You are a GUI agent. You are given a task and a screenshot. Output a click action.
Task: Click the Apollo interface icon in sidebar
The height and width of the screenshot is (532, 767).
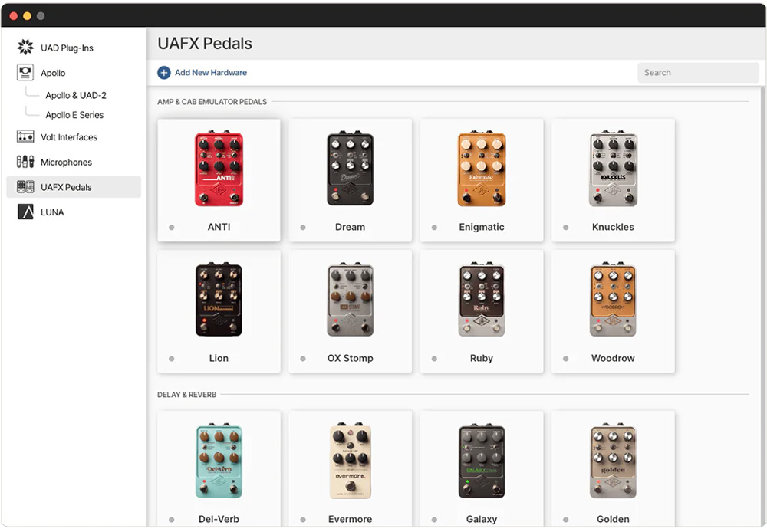(25, 72)
